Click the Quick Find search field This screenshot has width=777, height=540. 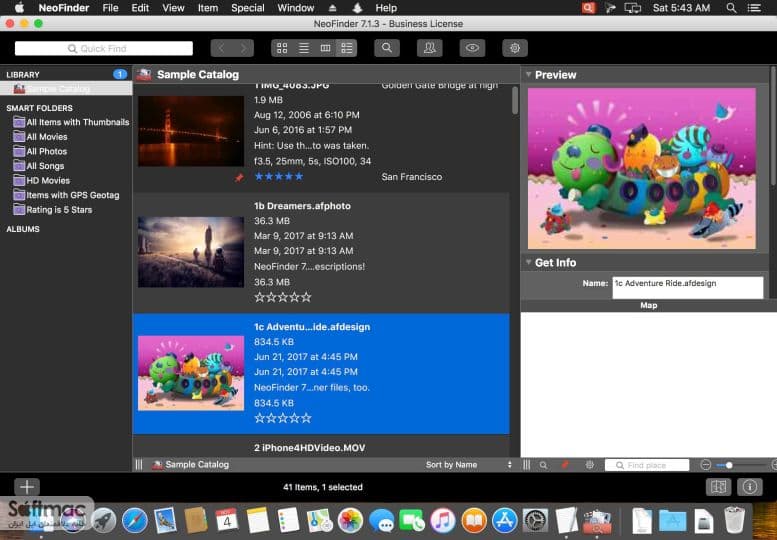click(x=104, y=49)
